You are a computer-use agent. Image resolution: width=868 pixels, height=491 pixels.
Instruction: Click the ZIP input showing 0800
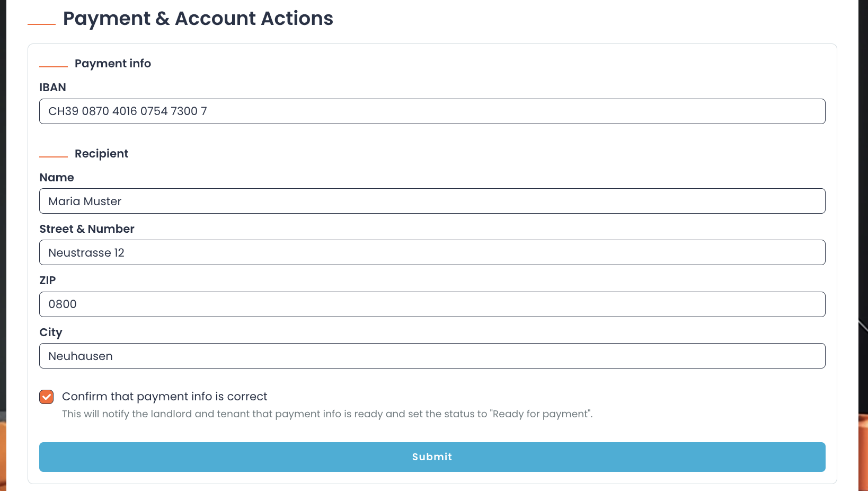[x=432, y=304]
